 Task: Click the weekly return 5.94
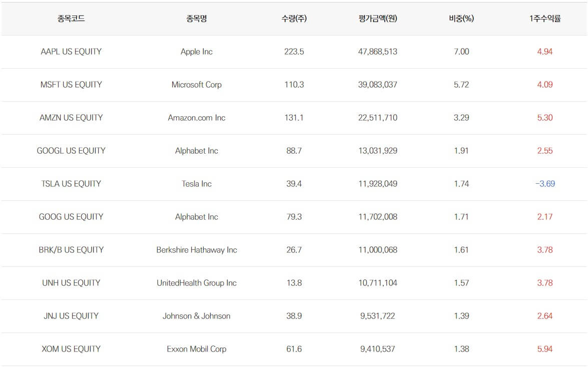[545, 348]
